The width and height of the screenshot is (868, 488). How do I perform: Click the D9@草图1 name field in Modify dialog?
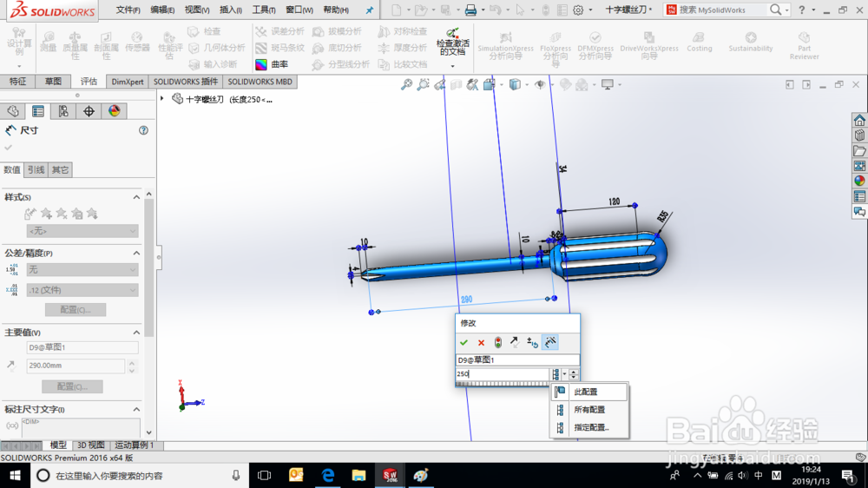click(x=517, y=360)
